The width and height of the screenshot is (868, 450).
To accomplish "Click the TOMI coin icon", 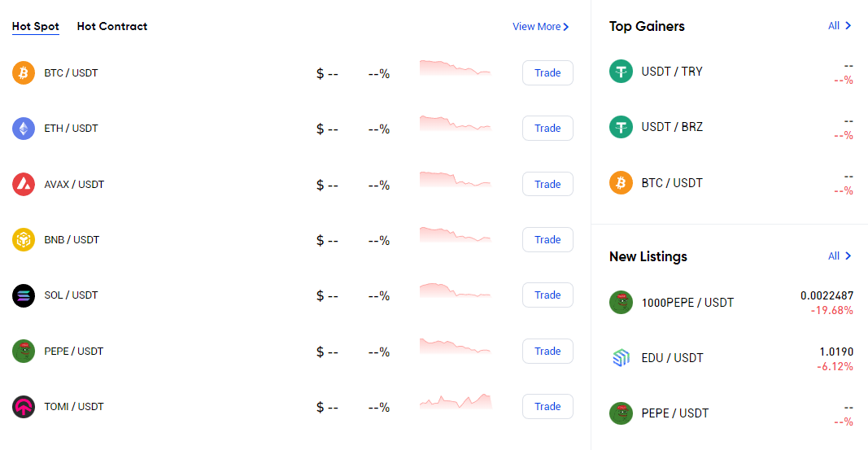I will pyautogui.click(x=24, y=407).
